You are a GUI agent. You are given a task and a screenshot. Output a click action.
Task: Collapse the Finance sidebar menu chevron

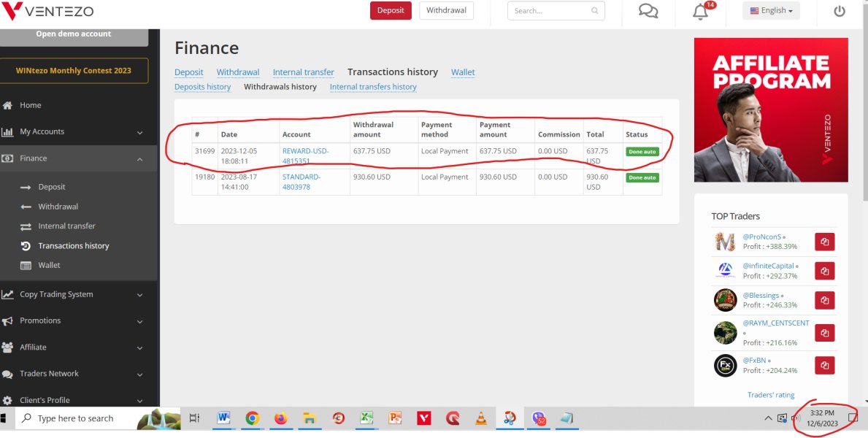pos(139,159)
